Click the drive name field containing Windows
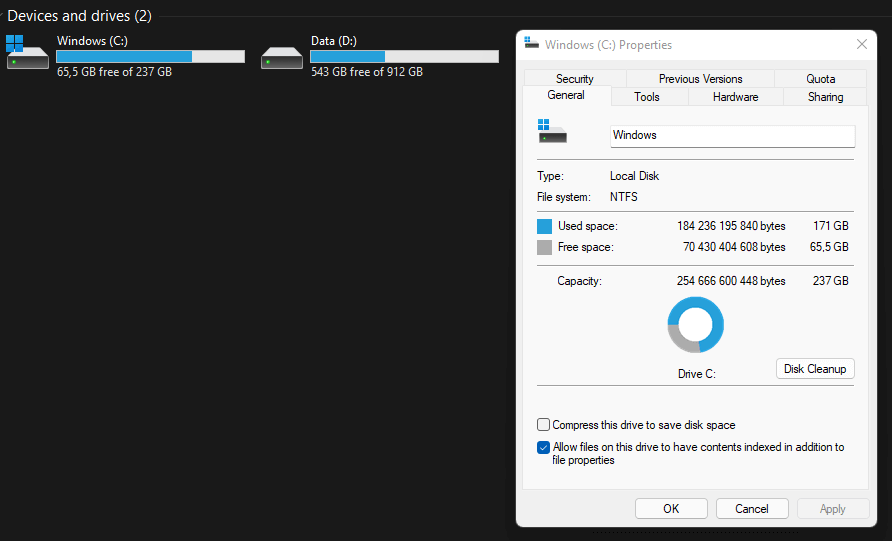The height and width of the screenshot is (541, 892). (733, 136)
